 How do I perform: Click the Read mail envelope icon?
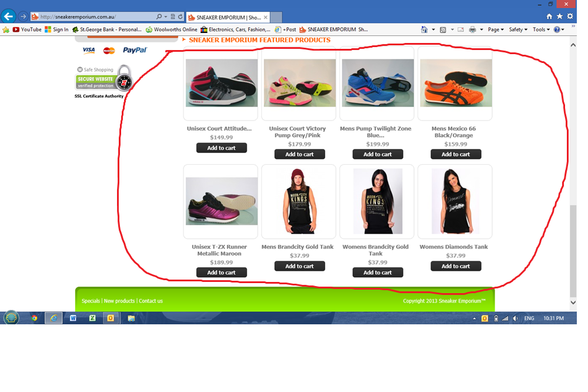coord(461,29)
